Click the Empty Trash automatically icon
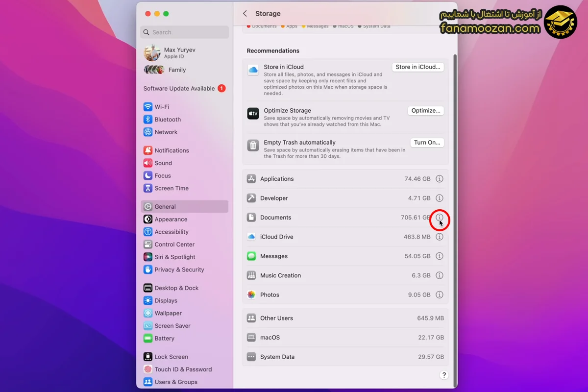 click(253, 146)
